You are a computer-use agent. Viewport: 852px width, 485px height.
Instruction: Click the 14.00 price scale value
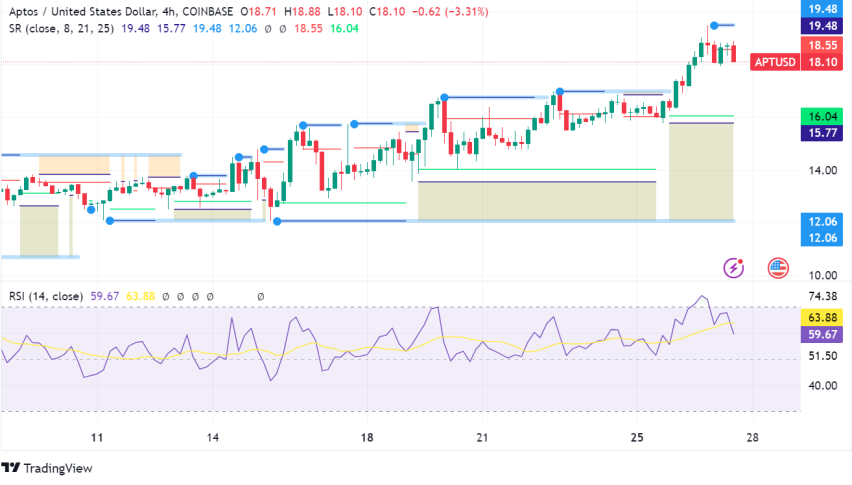pos(823,171)
